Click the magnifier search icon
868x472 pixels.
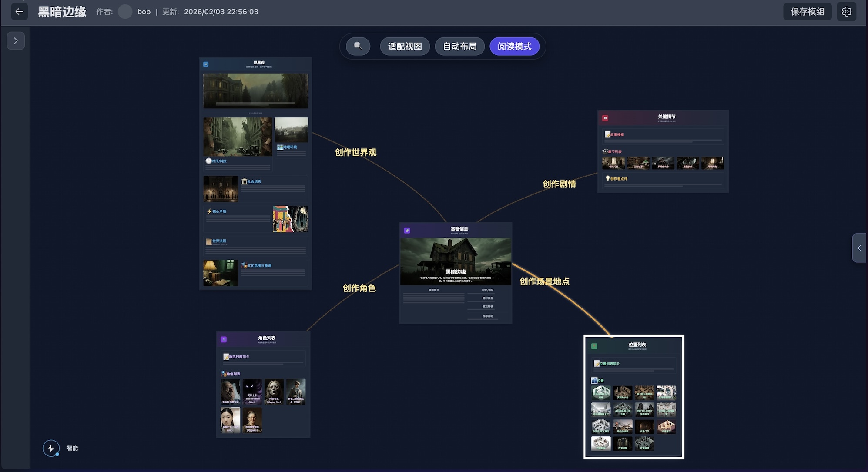pyautogui.click(x=358, y=46)
